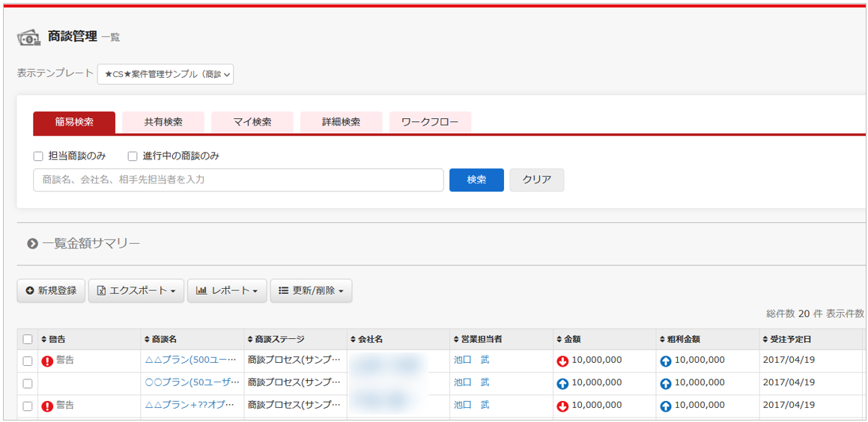Click sort arrows on 商談名 column header
The image size is (868, 422).
(x=147, y=340)
